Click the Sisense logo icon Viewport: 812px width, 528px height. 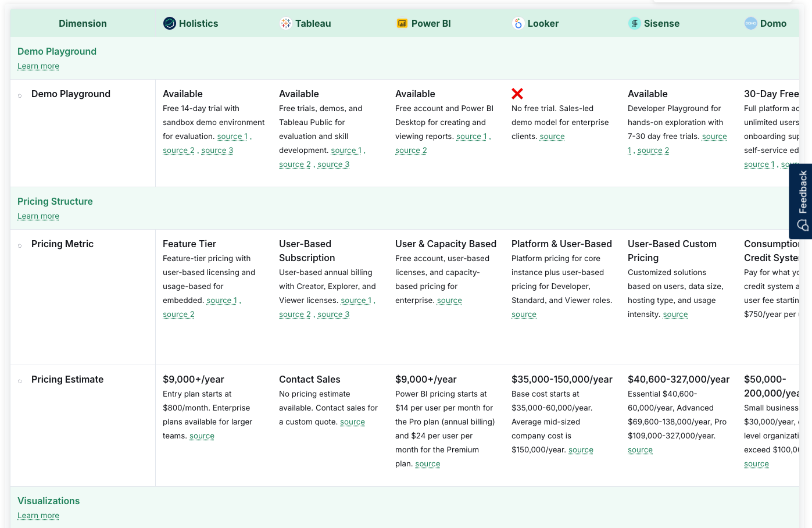point(635,23)
